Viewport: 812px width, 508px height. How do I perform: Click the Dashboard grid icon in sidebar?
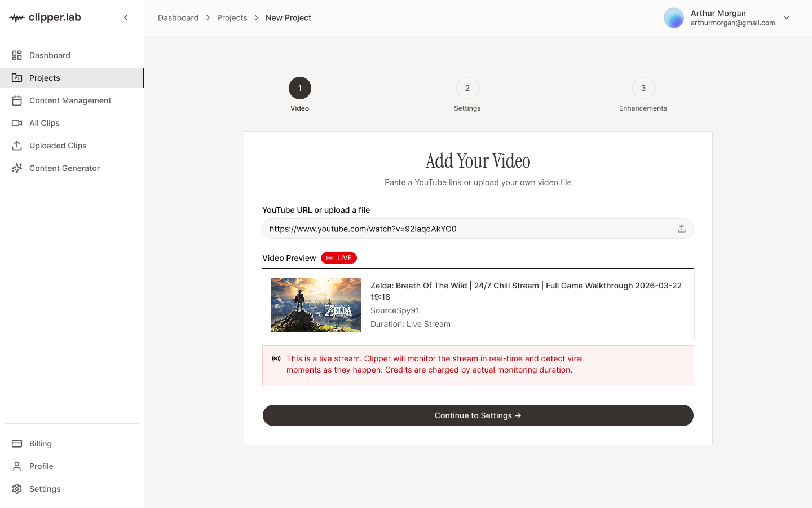pyautogui.click(x=17, y=55)
